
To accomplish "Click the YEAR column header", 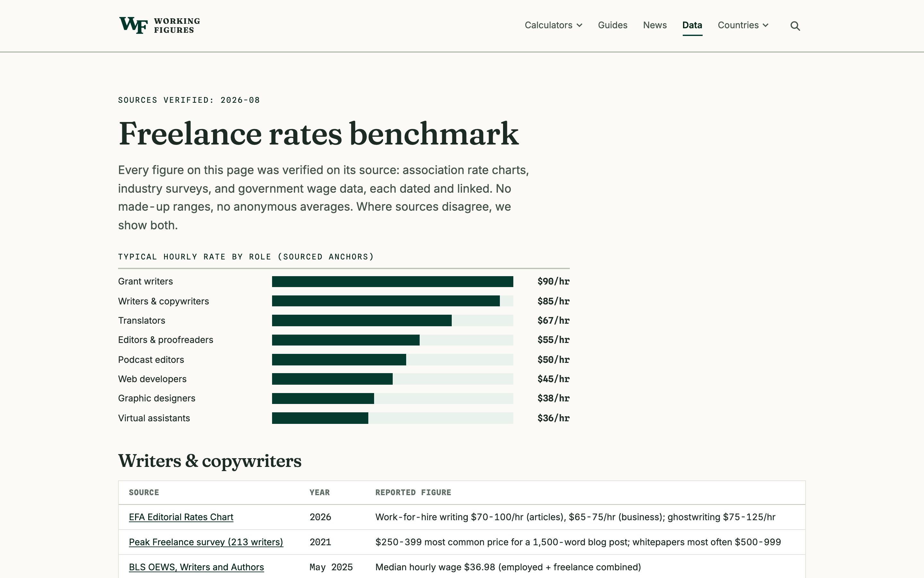I will tap(320, 492).
